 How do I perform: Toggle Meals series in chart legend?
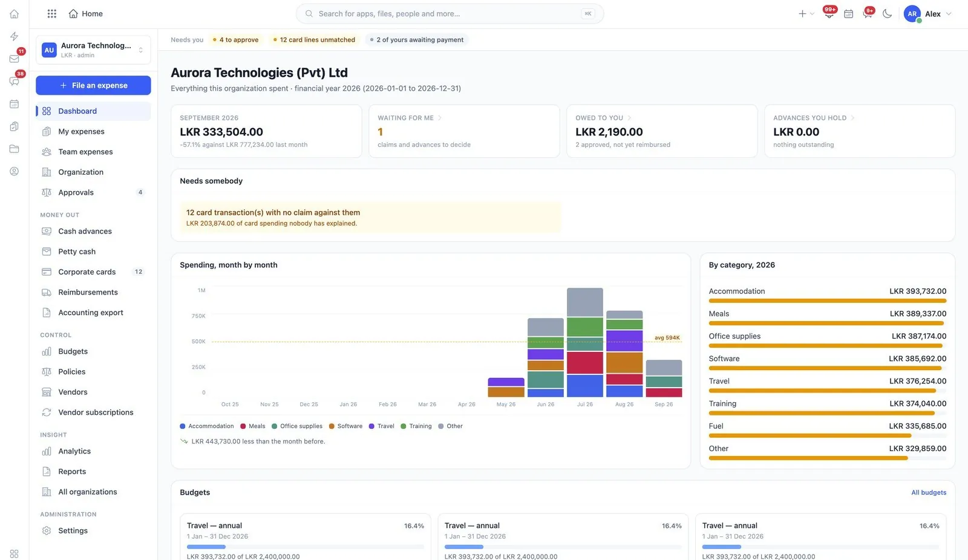[253, 426]
